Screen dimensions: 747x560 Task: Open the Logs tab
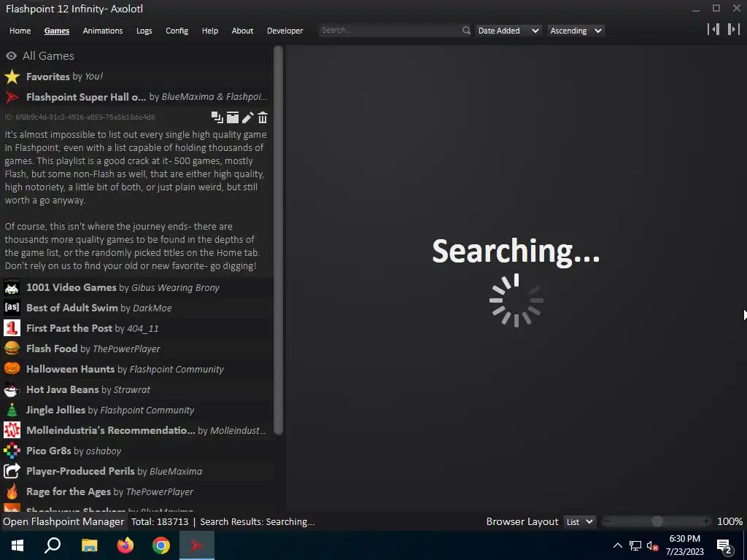pyautogui.click(x=144, y=31)
